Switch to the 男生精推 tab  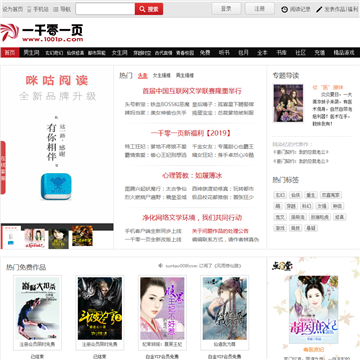coord(185,76)
